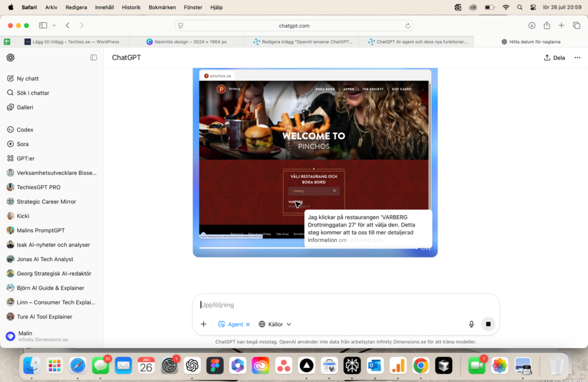Show the Safari tab overview
Viewport: 588px width, 382px height.
pos(577,25)
